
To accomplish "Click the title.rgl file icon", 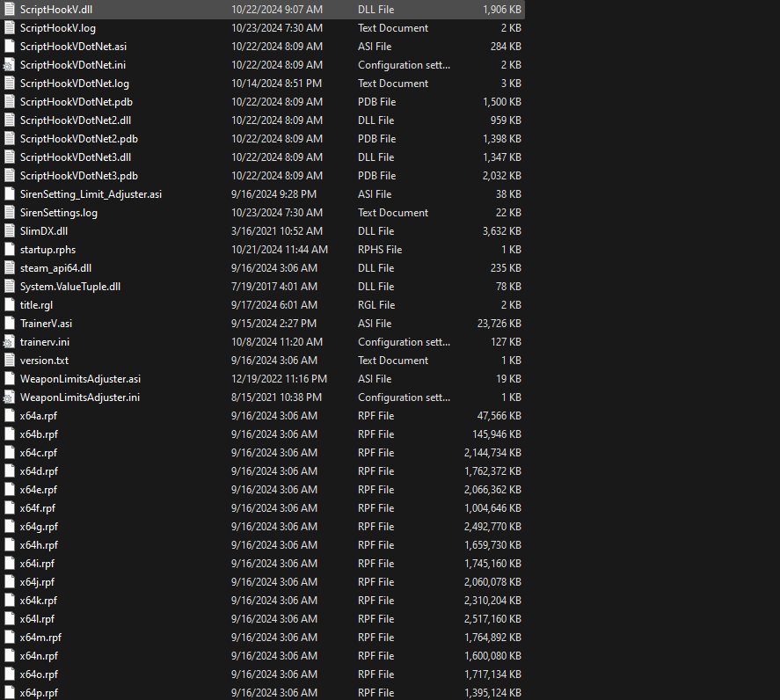I will [x=10, y=305].
